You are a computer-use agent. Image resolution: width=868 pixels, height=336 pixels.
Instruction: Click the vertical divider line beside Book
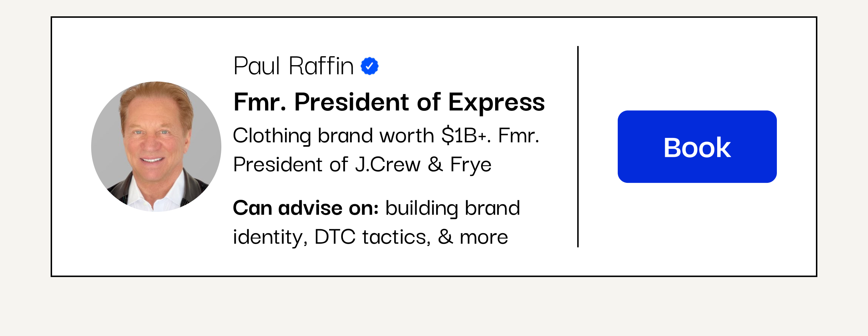[578, 147]
